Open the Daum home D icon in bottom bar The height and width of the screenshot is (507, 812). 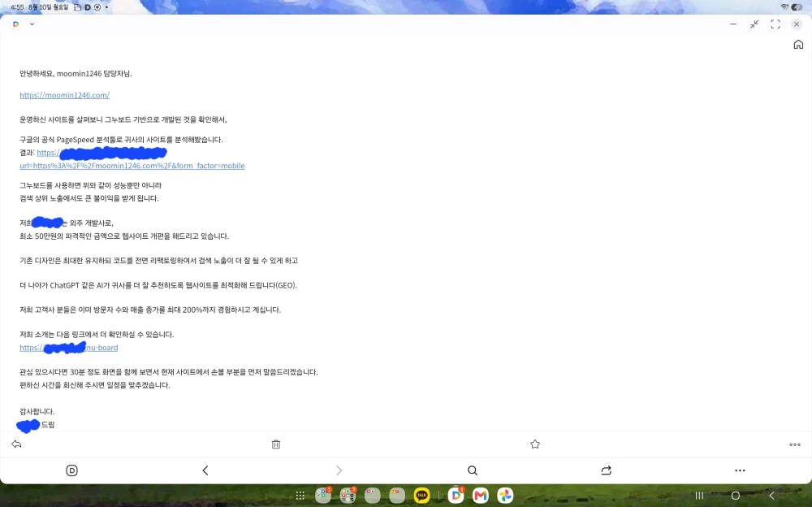72,470
